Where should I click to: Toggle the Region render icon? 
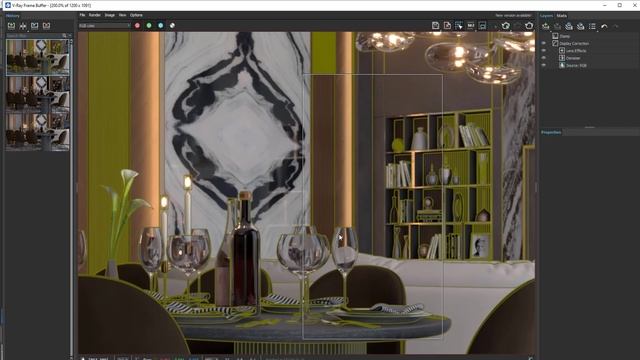(482, 26)
